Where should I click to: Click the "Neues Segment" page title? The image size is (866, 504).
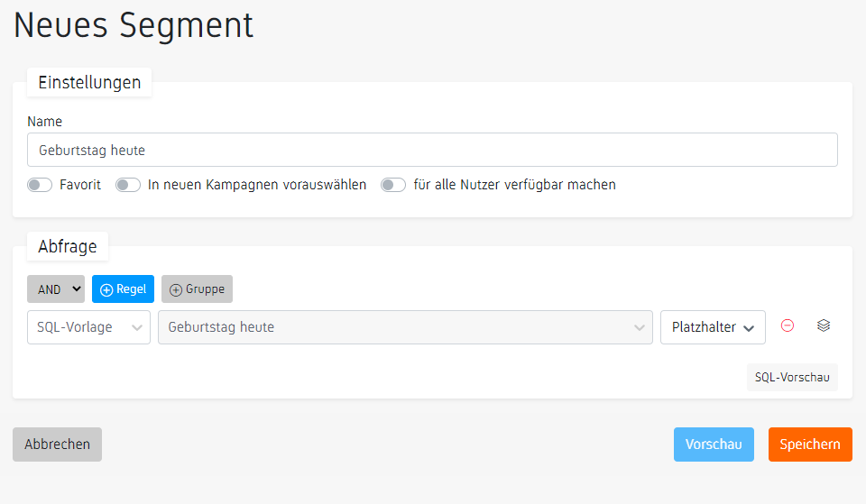tap(134, 25)
